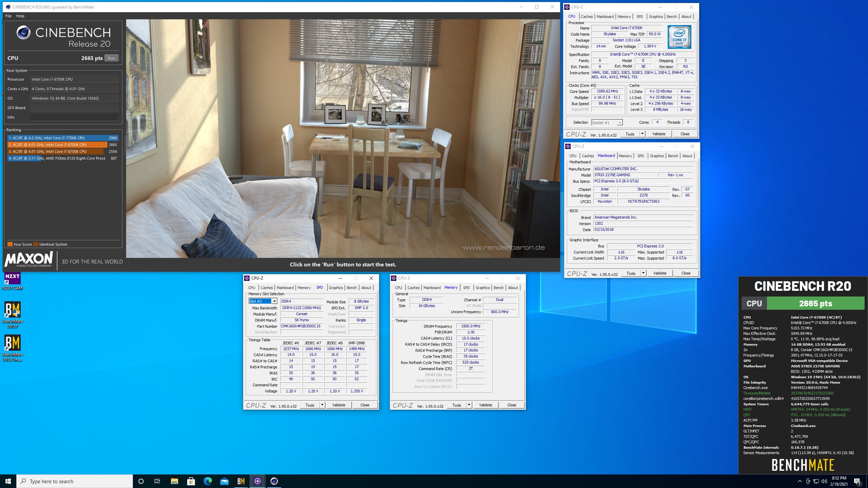Screen dimensions: 868x488
Task: Switch to Caches tab in CPU-Z CPU window
Action: 587,17
